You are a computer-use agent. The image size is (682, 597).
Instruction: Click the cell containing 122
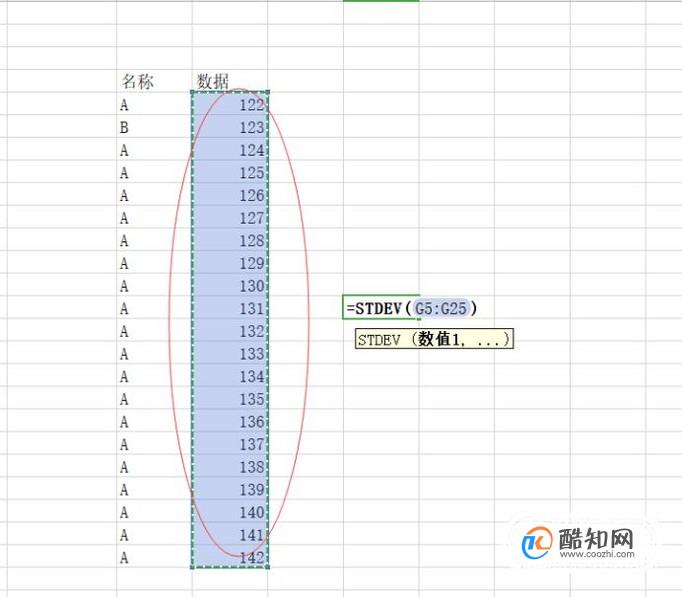pos(230,104)
